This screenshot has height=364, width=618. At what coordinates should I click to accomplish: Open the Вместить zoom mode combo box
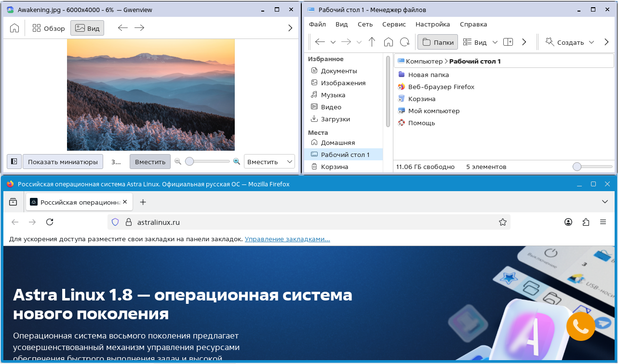coord(269,162)
